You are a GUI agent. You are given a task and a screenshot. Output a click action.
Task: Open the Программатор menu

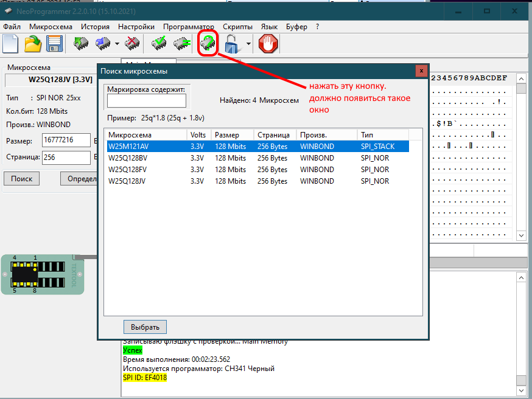[x=189, y=27]
